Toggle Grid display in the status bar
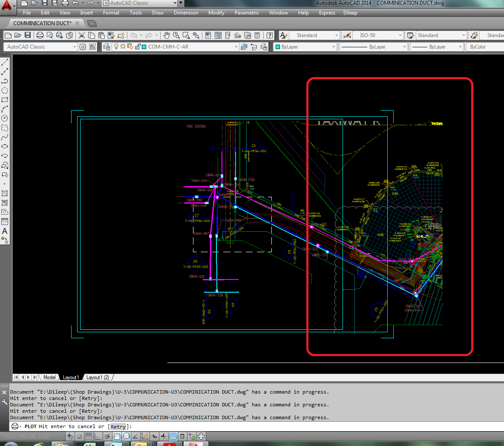Screen dimensions: 504x446 click(x=88, y=436)
